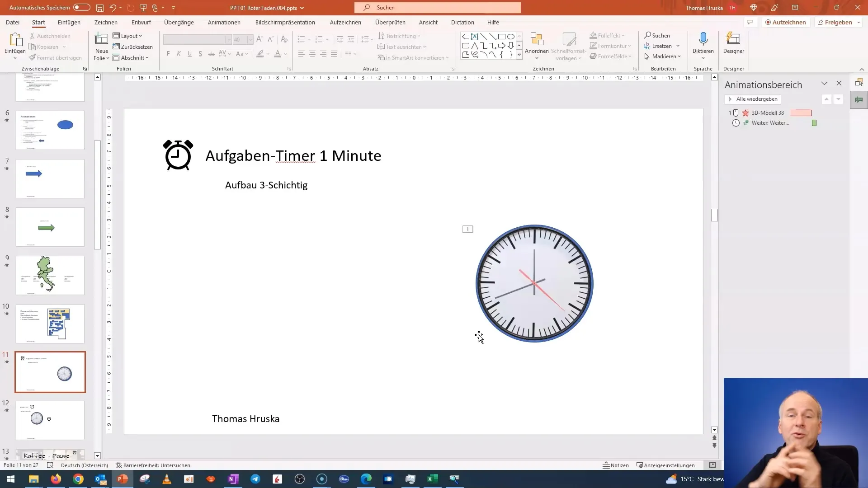Open the Übergänge transitions menu tab

[x=179, y=23]
